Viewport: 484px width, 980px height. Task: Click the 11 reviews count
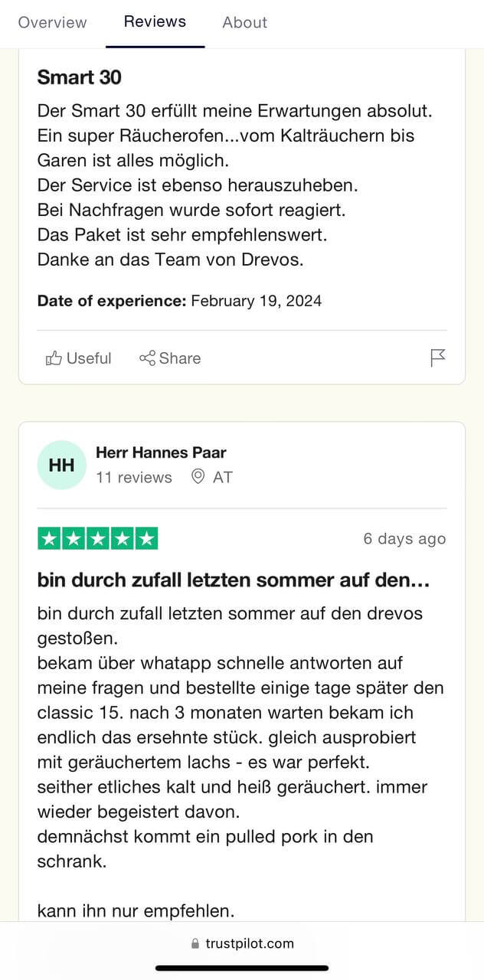click(134, 477)
